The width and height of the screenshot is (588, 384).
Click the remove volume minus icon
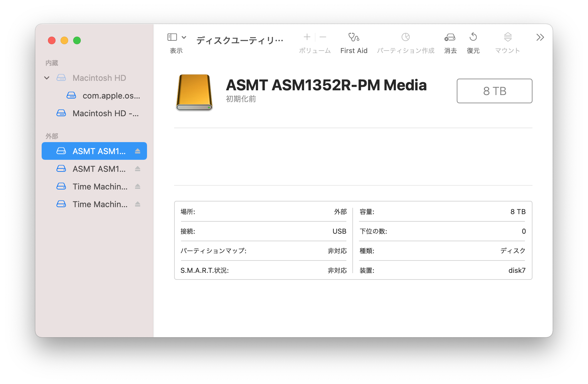[x=323, y=37]
